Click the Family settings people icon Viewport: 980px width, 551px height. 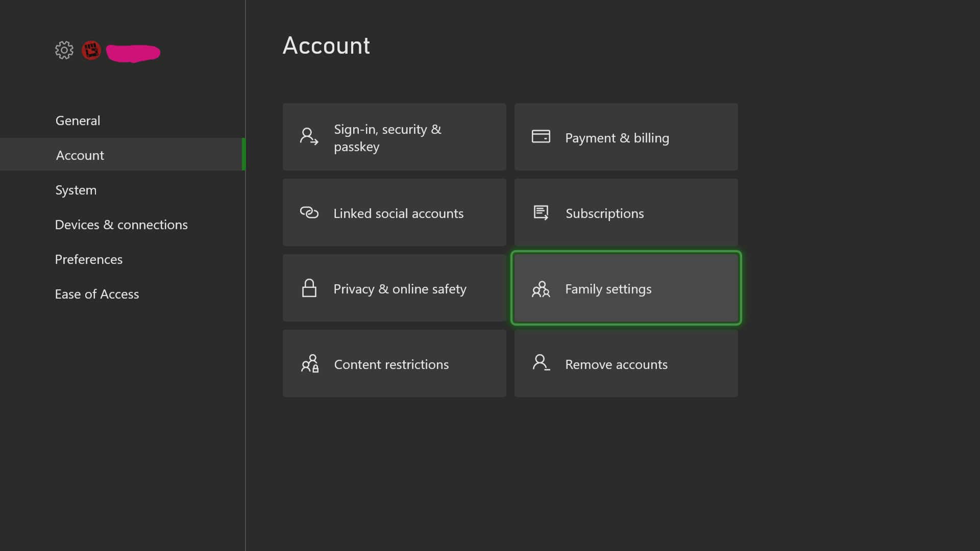(x=541, y=289)
